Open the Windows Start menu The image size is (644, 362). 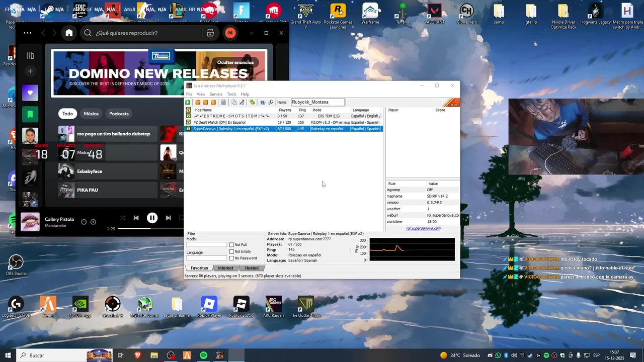click(8, 355)
